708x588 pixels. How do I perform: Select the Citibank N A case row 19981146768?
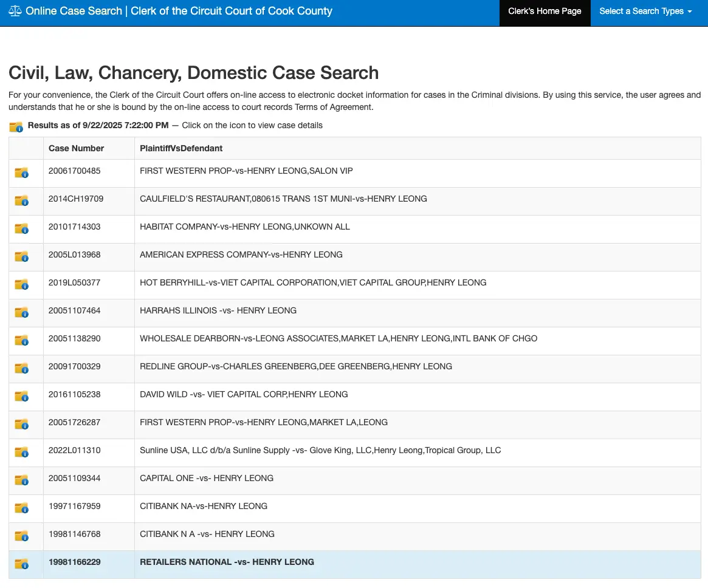[x=207, y=534]
